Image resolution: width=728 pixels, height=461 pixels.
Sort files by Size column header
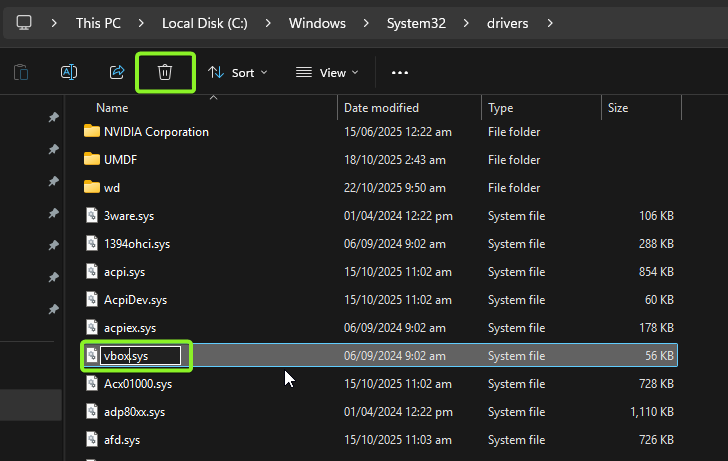coord(617,107)
